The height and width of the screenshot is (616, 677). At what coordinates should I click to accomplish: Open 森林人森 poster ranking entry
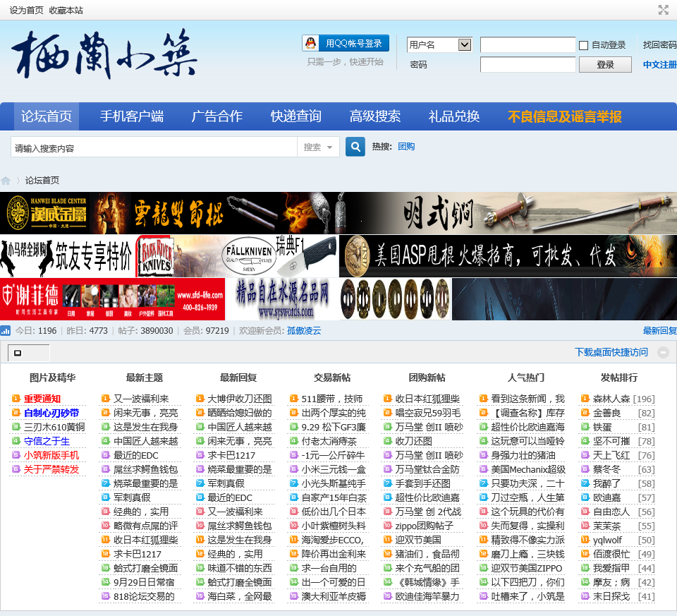tap(611, 399)
